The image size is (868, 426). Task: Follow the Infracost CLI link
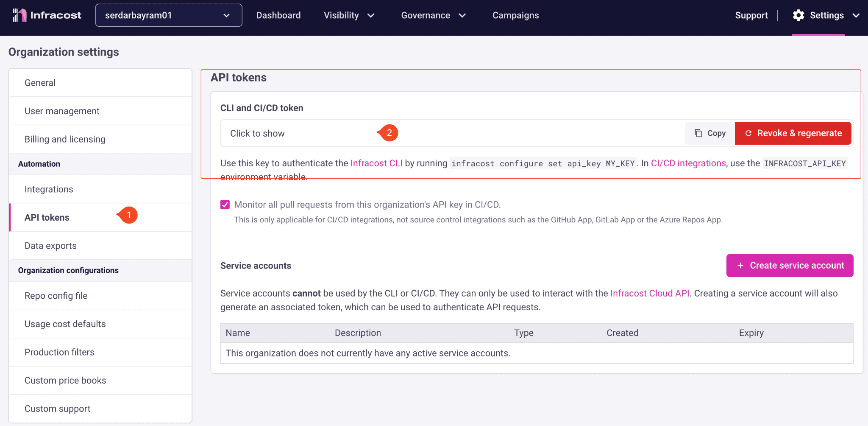pyautogui.click(x=376, y=163)
